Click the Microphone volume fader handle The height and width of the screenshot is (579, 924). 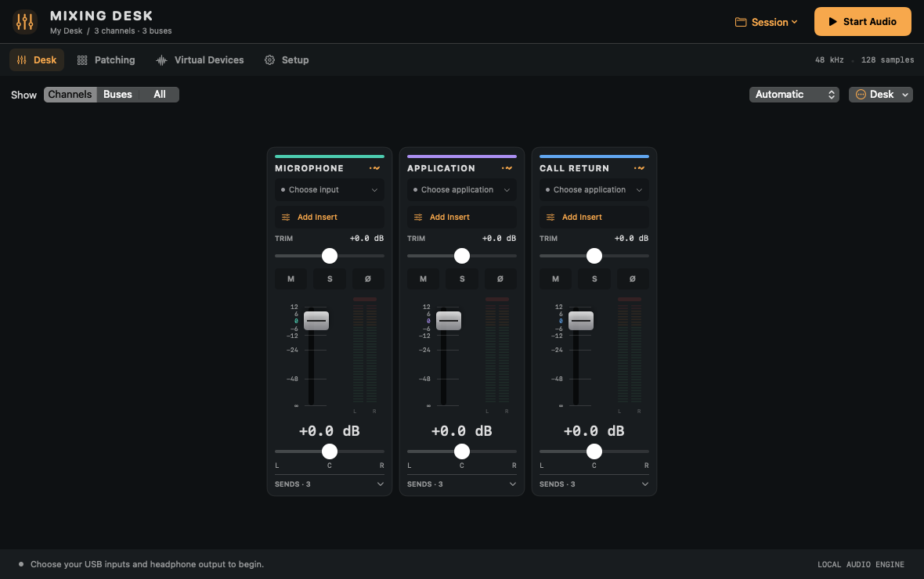[x=316, y=321]
